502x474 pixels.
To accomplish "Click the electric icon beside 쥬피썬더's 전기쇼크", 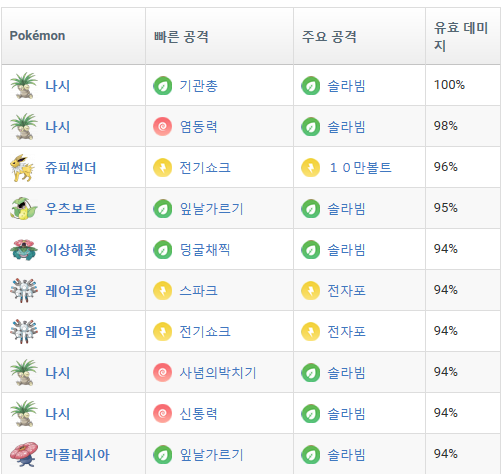I will [162, 168].
